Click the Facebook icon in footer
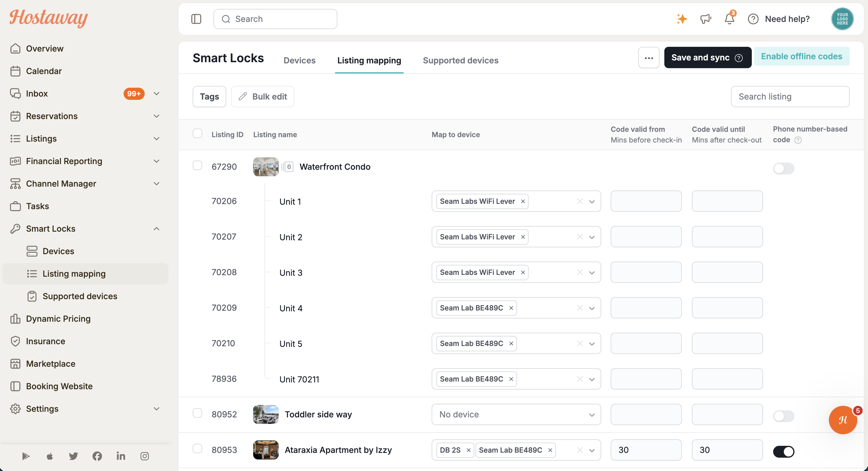The width and height of the screenshot is (868, 471). pos(97,456)
